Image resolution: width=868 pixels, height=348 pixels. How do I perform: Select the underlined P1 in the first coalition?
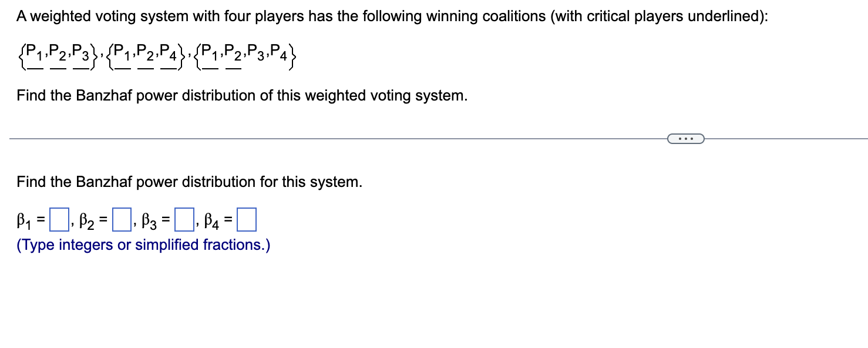(31, 54)
